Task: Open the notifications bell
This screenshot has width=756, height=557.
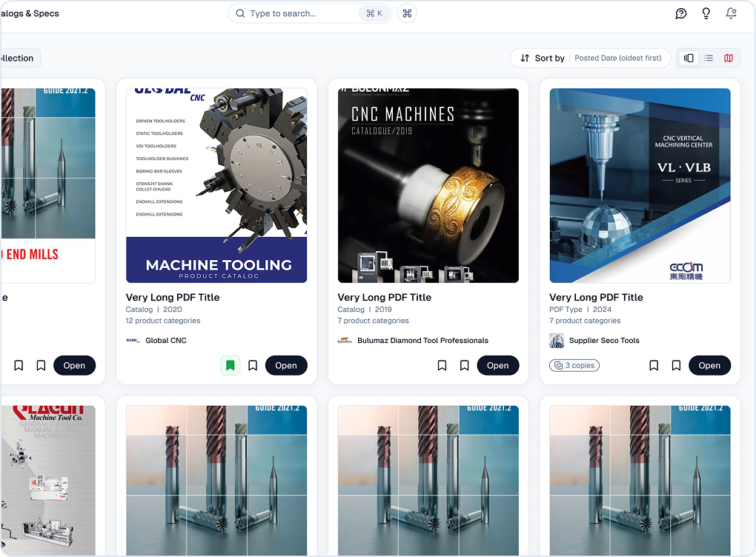Action: coord(731,13)
